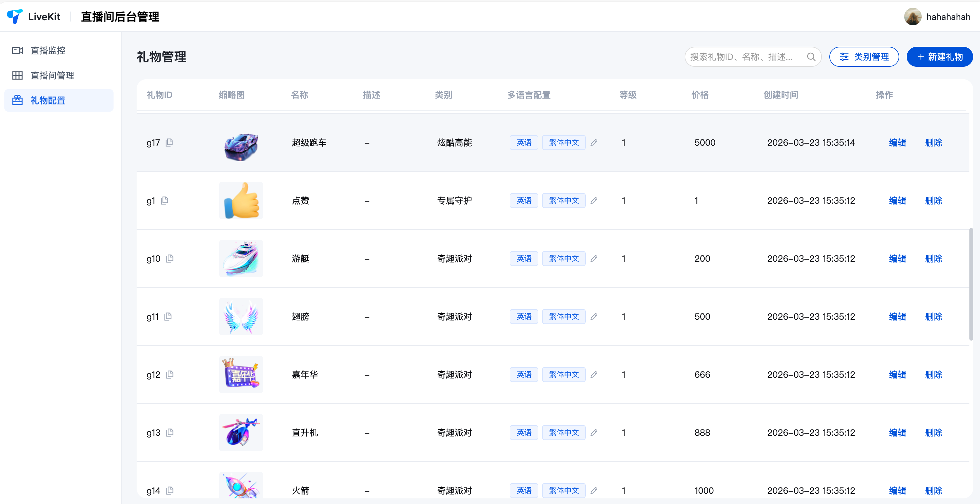The image size is (980, 504).
Task: Delete the 游艇 gift row
Action: click(933, 258)
